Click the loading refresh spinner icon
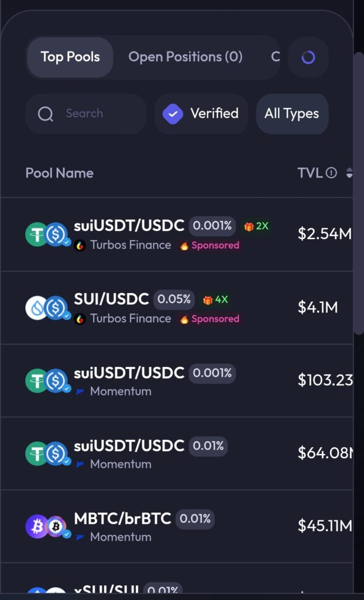The image size is (364, 600). [308, 57]
